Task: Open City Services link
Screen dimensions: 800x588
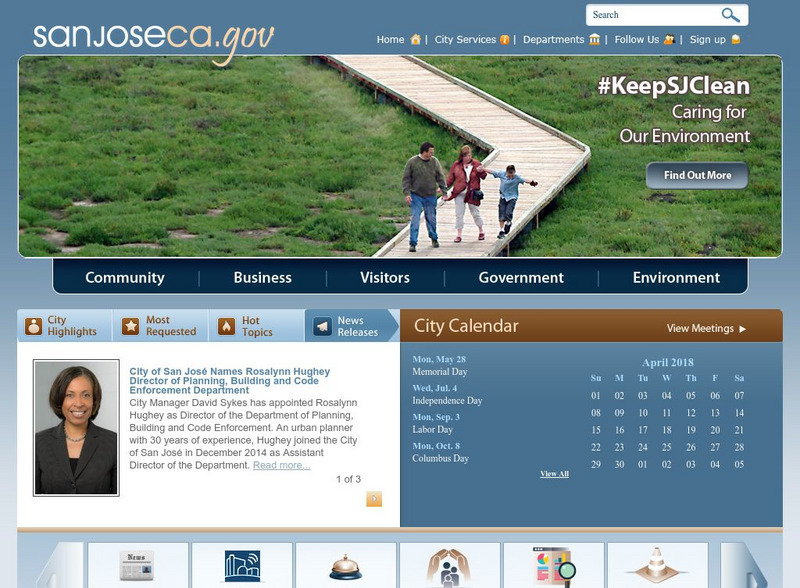Action: tap(465, 39)
